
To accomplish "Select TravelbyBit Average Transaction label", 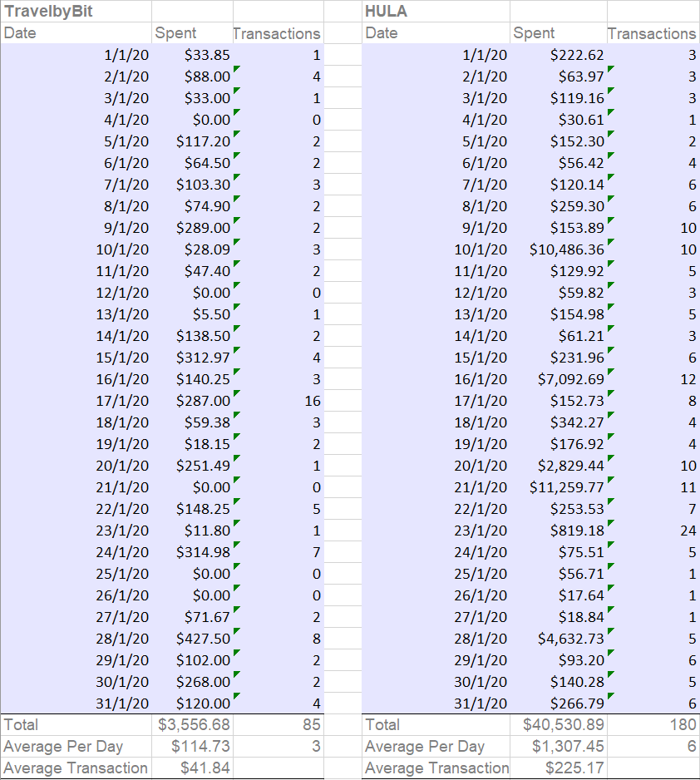I will pyautogui.click(x=76, y=768).
